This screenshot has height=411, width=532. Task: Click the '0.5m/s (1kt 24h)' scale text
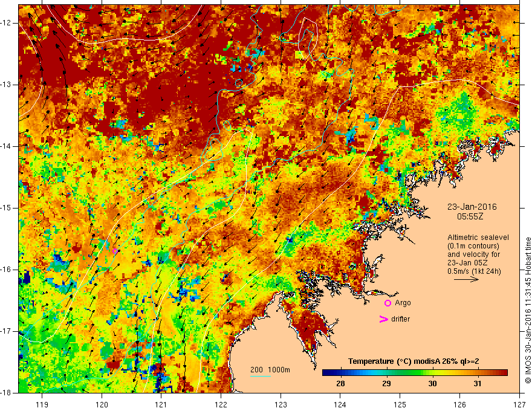[x=474, y=271]
